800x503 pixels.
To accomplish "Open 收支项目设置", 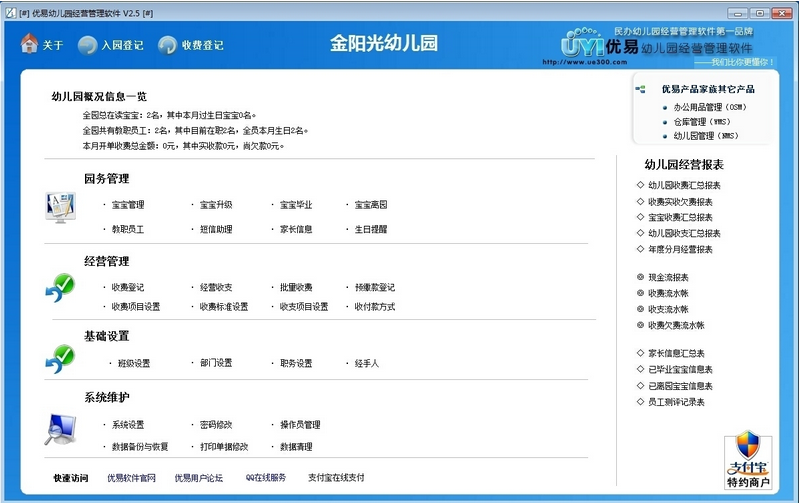I will pos(304,307).
